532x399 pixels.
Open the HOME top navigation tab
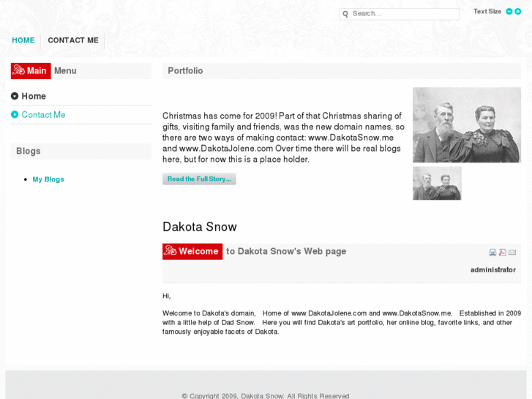pyautogui.click(x=23, y=40)
